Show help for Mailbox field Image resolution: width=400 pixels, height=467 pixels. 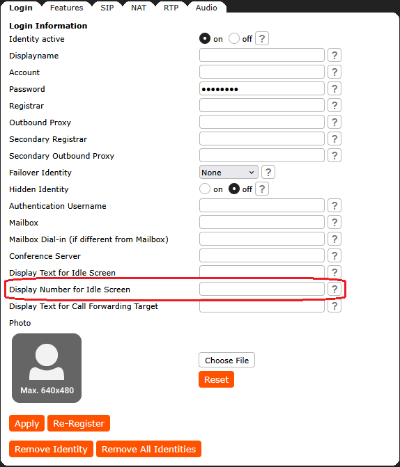(334, 222)
